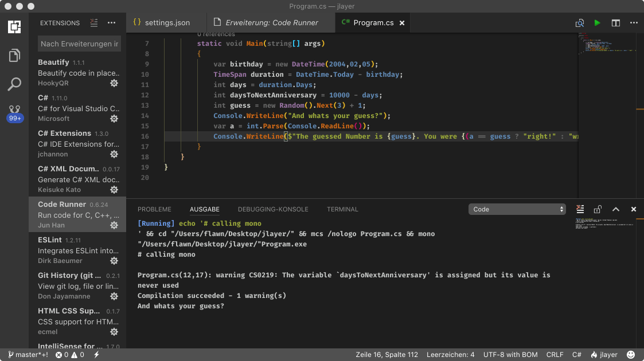Select ESLint extension entry

[x=77, y=250]
